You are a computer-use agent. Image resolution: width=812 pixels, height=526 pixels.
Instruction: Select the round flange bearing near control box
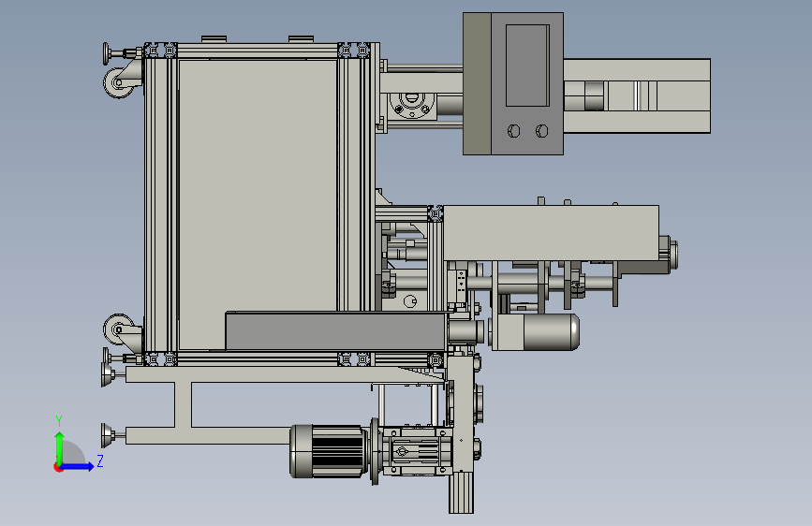click(412, 105)
